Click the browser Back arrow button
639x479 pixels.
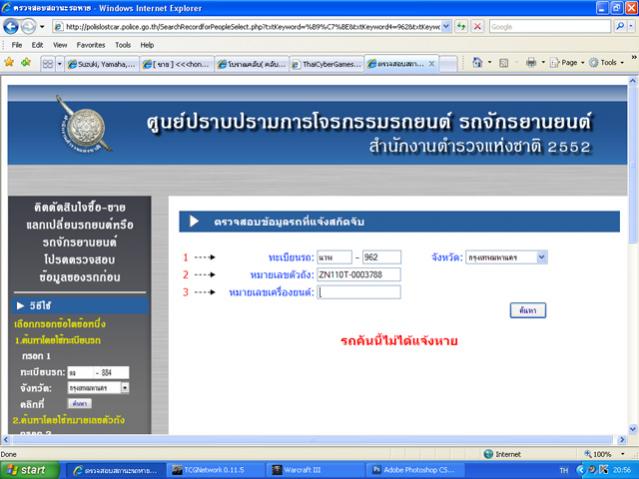pyautogui.click(x=13, y=27)
